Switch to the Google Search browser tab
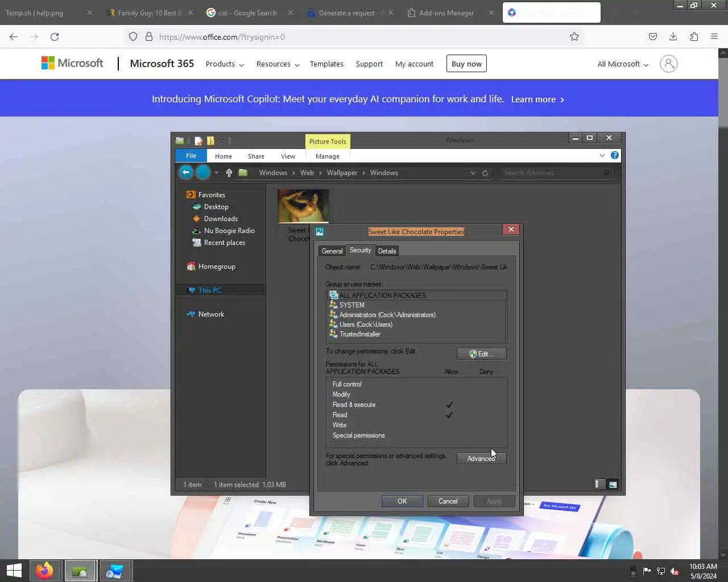728x582 pixels. pyautogui.click(x=249, y=13)
